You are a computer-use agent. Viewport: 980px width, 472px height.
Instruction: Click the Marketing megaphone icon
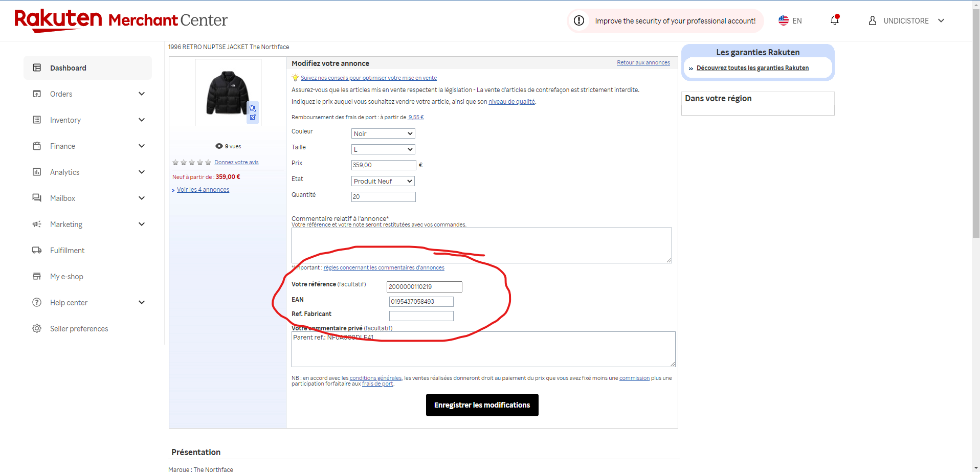(37, 224)
